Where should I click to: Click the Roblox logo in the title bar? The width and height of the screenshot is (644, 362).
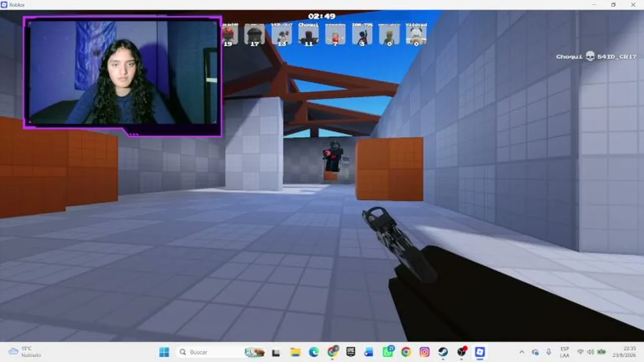pos(5,5)
